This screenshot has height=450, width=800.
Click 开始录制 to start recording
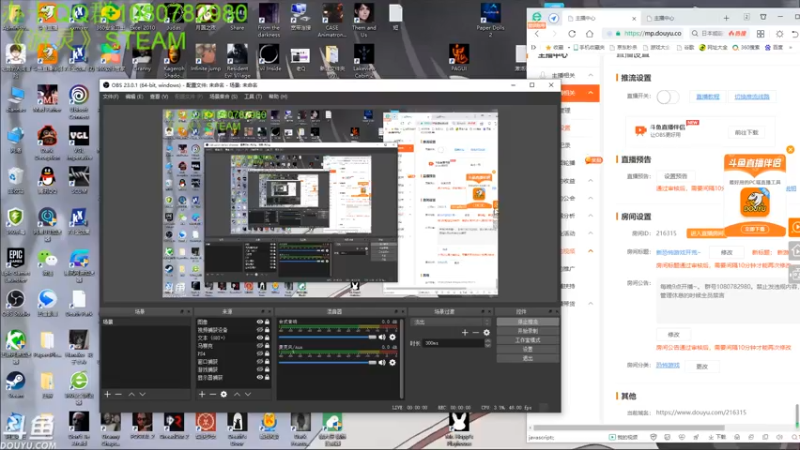click(x=528, y=331)
